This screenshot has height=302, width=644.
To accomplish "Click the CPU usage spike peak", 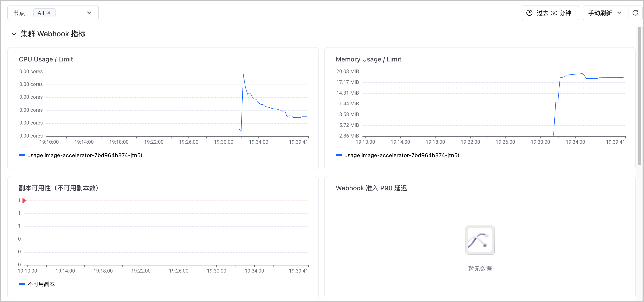I will point(243,74).
